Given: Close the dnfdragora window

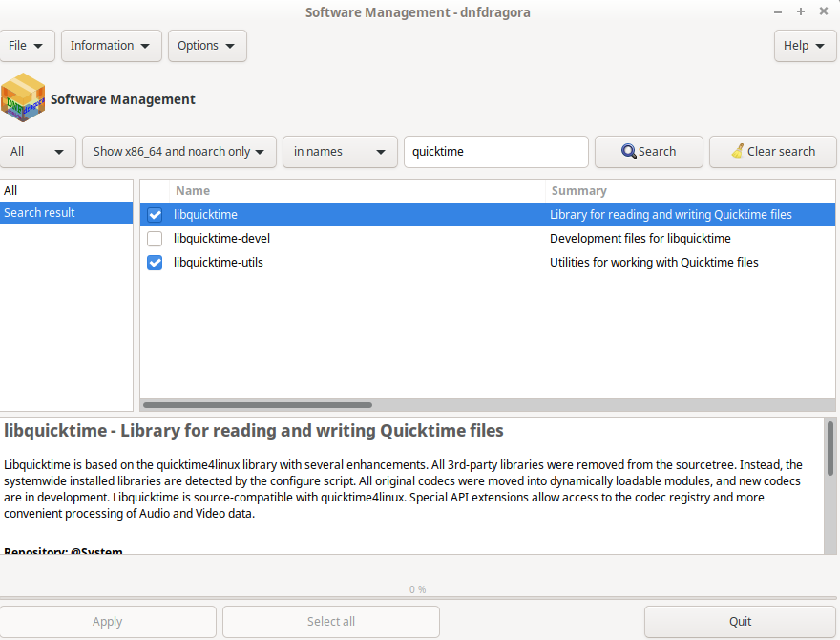Looking at the screenshot, I should [x=824, y=11].
